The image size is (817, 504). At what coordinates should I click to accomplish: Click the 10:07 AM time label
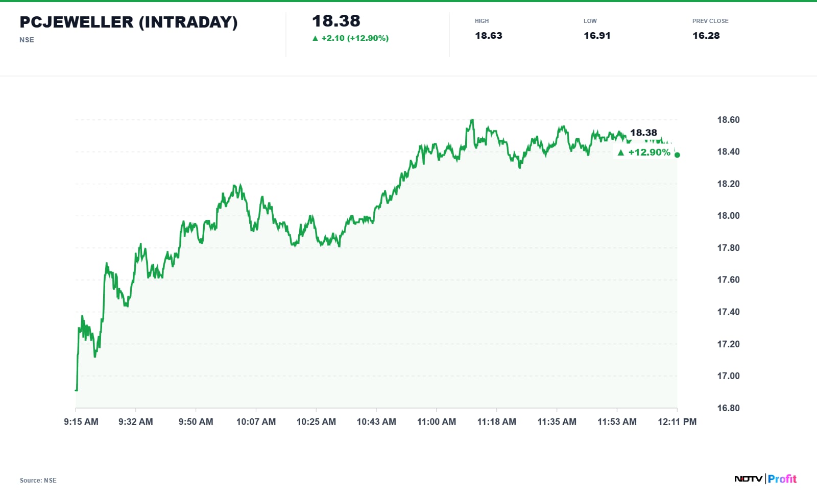(x=256, y=422)
